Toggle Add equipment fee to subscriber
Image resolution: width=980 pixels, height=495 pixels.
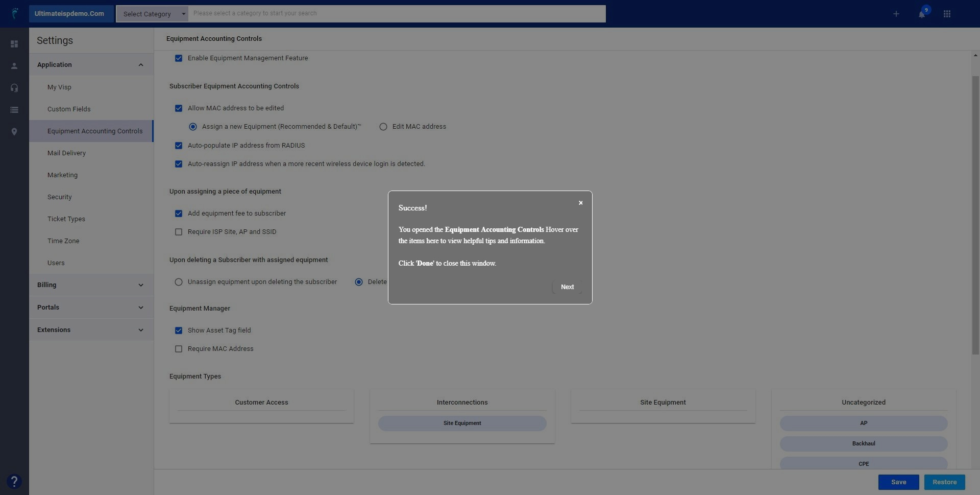[179, 214]
